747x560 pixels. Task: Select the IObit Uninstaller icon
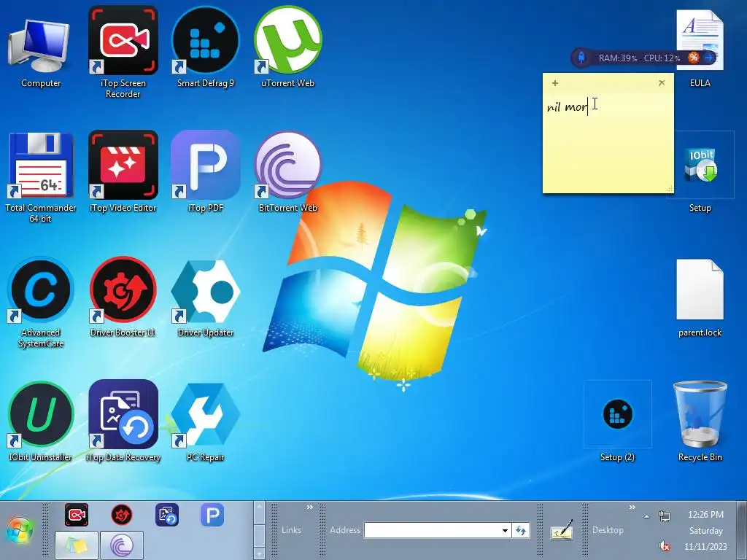(41, 421)
